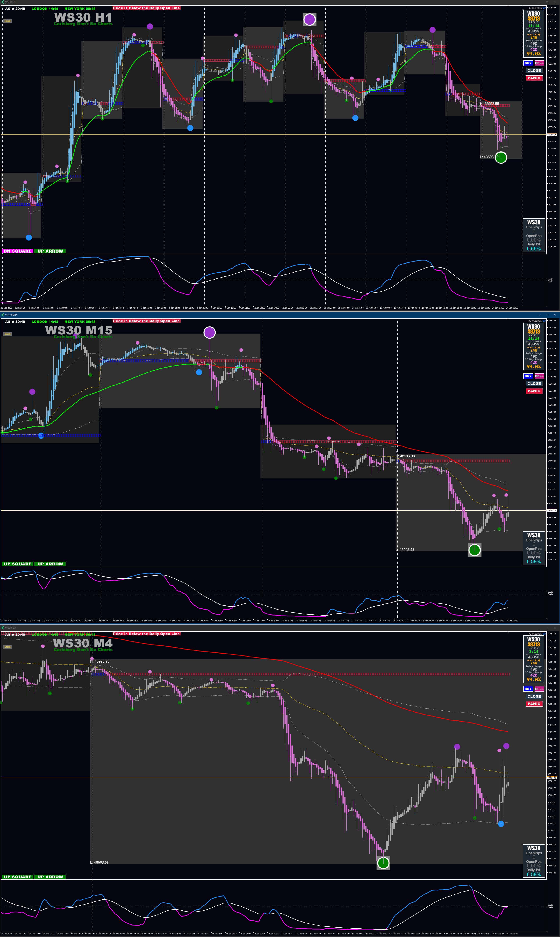
Task: Maximize the WS30,M15 chart window
Action: tap(547, 315)
